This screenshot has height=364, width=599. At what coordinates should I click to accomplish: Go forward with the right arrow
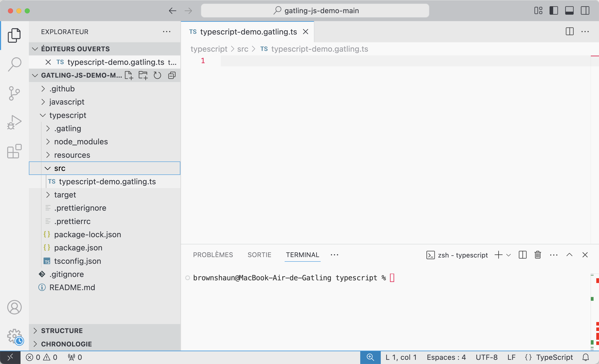(x=188, y=11)
